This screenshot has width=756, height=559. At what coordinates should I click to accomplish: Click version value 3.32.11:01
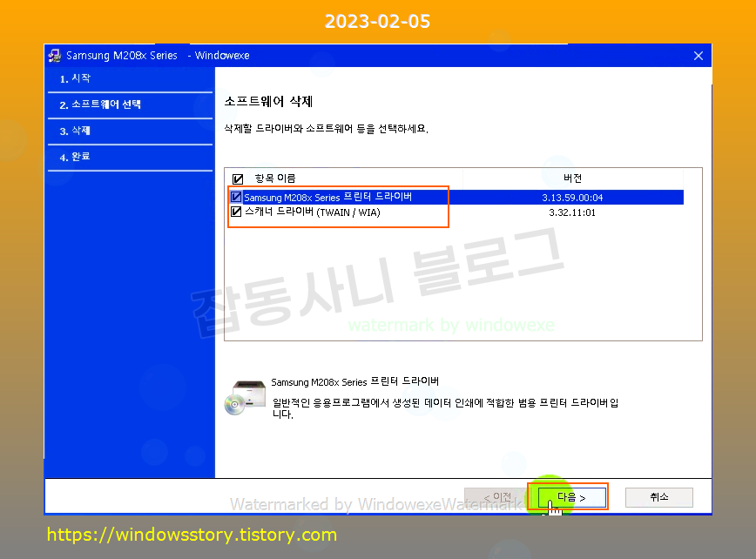572,212
